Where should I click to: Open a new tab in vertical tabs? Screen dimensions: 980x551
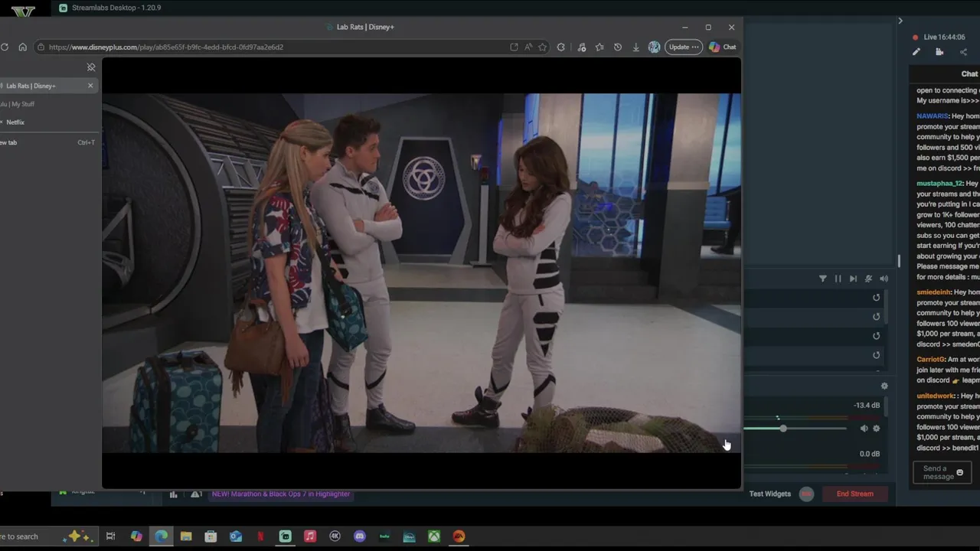(47, 142)
